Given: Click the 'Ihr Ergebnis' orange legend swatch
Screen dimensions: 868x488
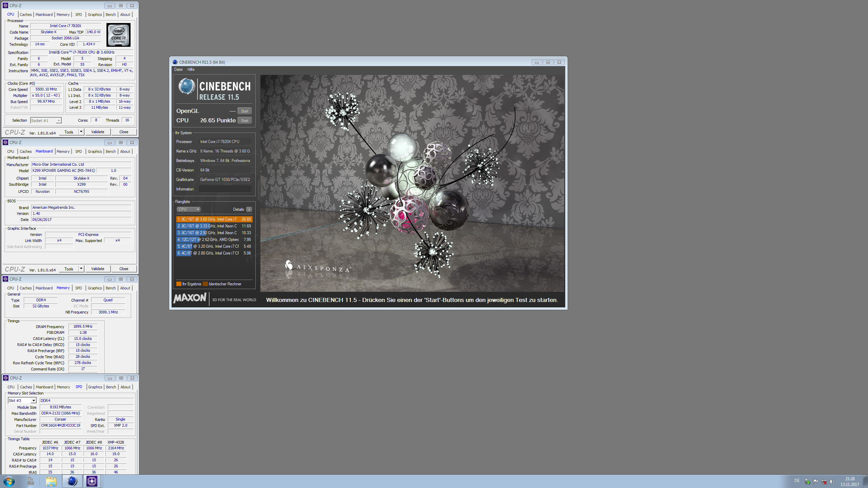Looking at the screenshot, I should tap(179, 284).
